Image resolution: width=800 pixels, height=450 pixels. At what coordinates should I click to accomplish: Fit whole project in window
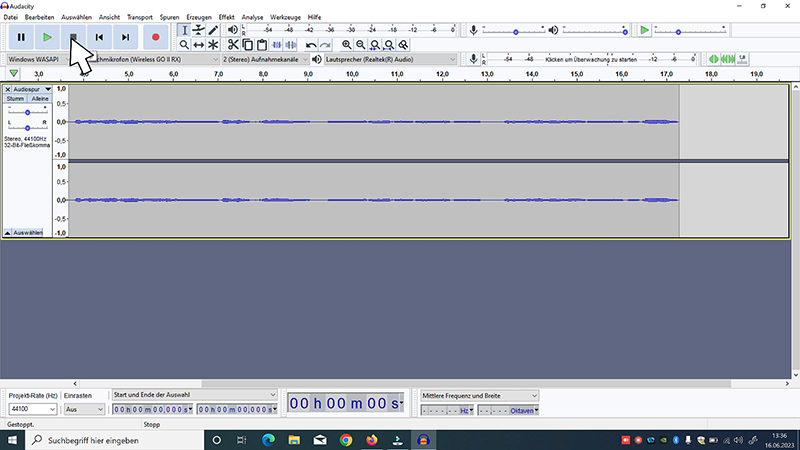tap(389, 45)
